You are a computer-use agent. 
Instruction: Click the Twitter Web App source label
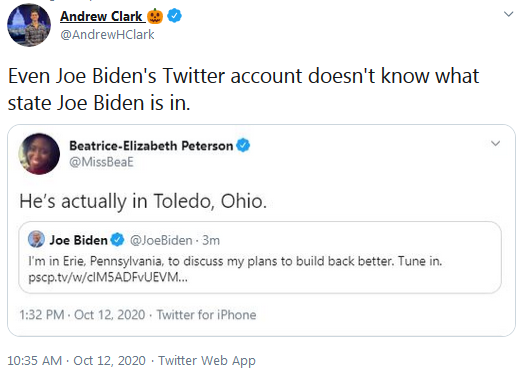point(207,361)
